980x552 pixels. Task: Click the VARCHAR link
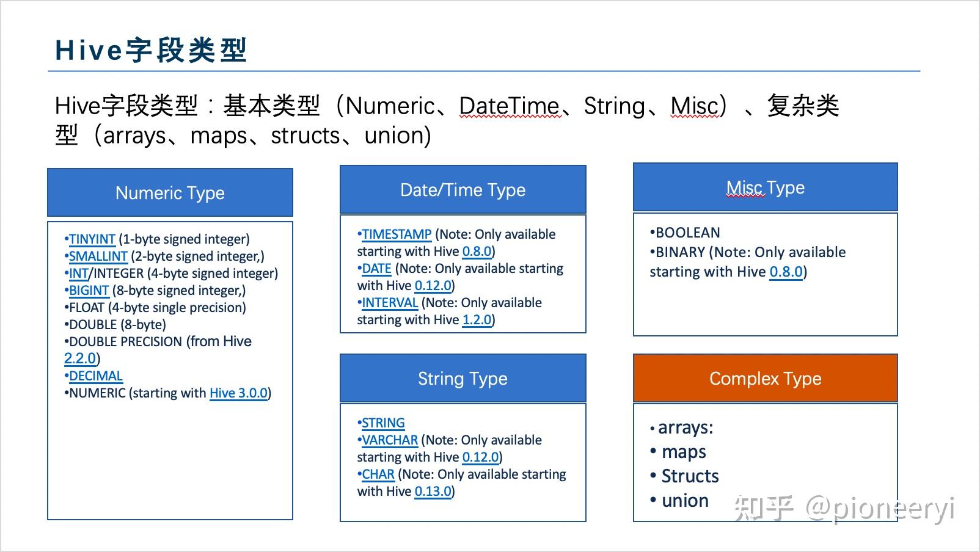[x=390, y=440]
